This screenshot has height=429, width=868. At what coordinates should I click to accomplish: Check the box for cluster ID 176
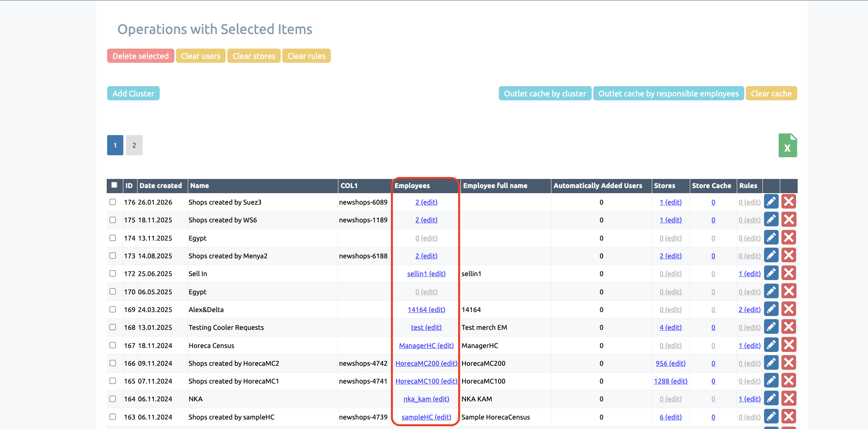113,202
